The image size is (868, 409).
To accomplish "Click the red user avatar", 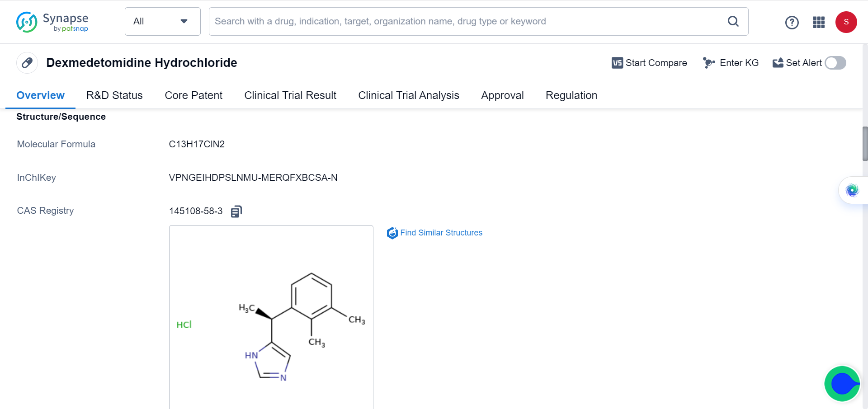I will [x=846, y=22].
